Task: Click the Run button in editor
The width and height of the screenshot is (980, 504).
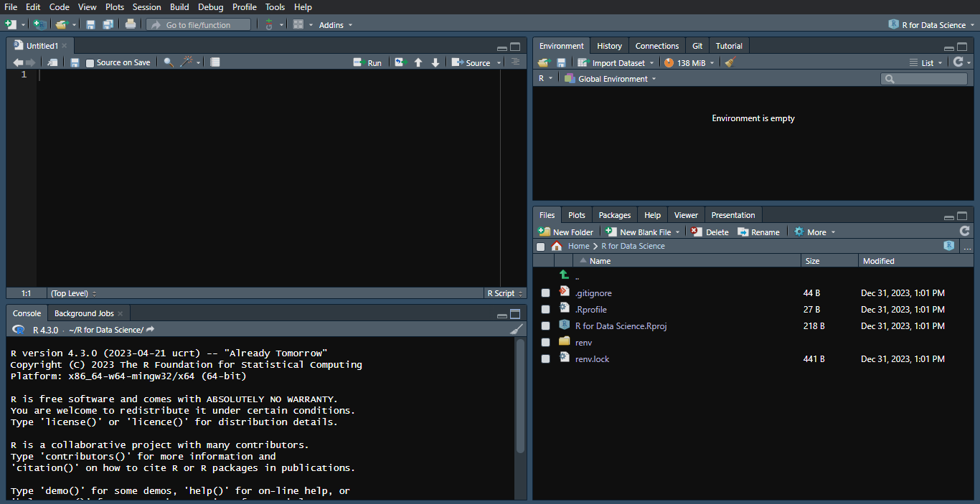Action: (x=368, y=63)
